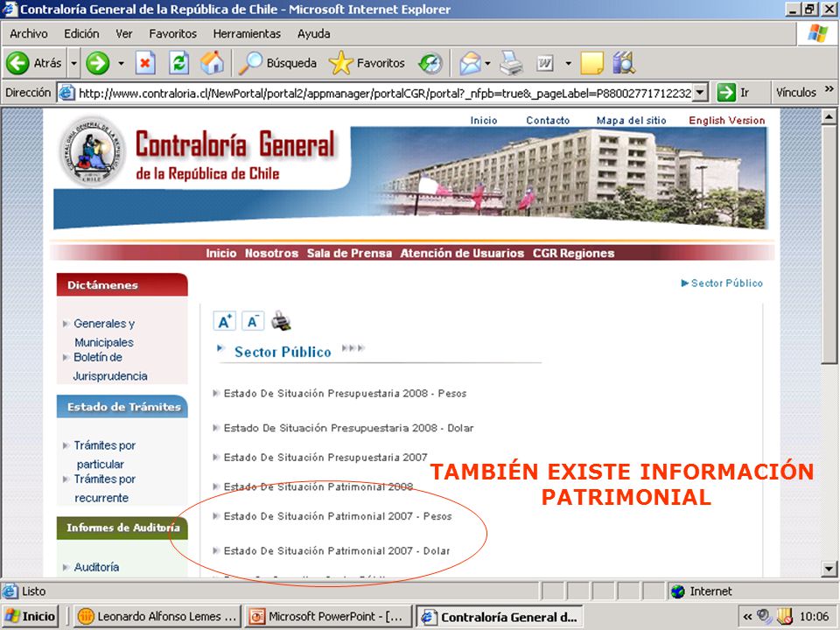Stop page loading with the red X icon
The width and height of the screenshot is (840, 630).
coord(144,63)
